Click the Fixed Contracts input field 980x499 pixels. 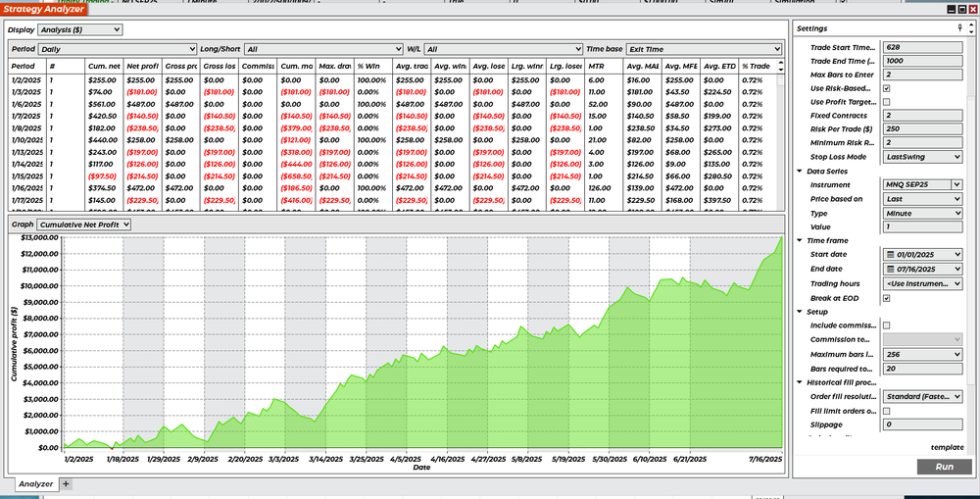[x=922, y=116]
